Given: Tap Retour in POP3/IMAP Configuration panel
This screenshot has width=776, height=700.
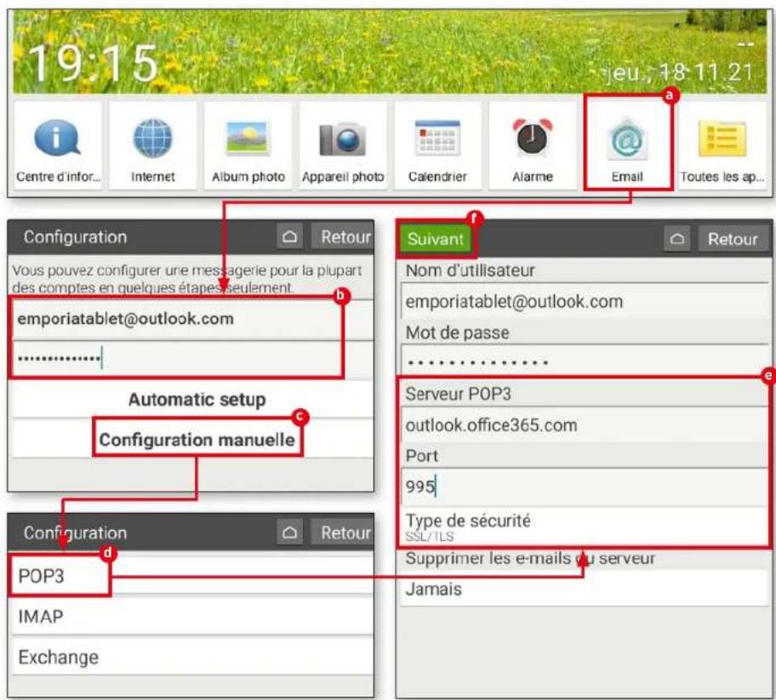Looking at the screenshot, I should pyautogui.click(x=342, y=532).
